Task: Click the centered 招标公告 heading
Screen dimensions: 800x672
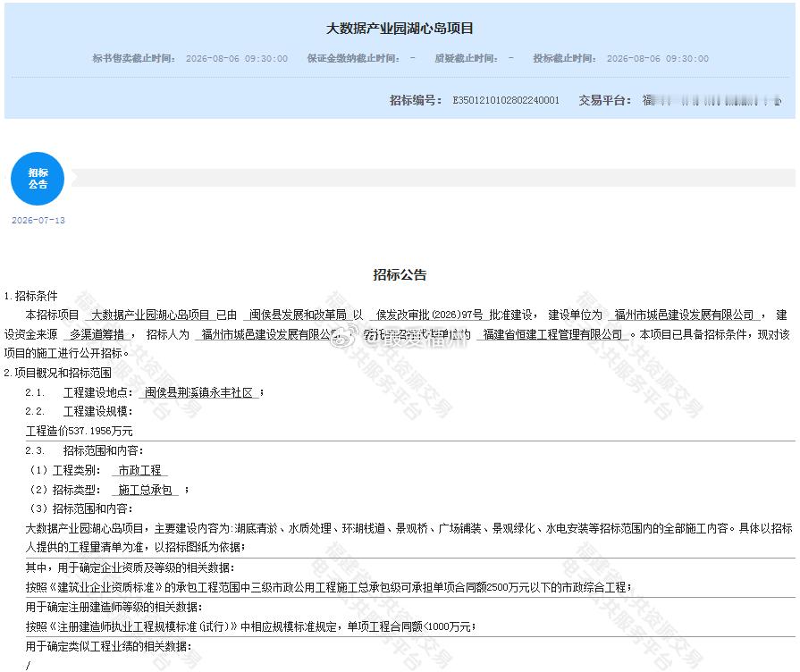Action: click(400, 274)
